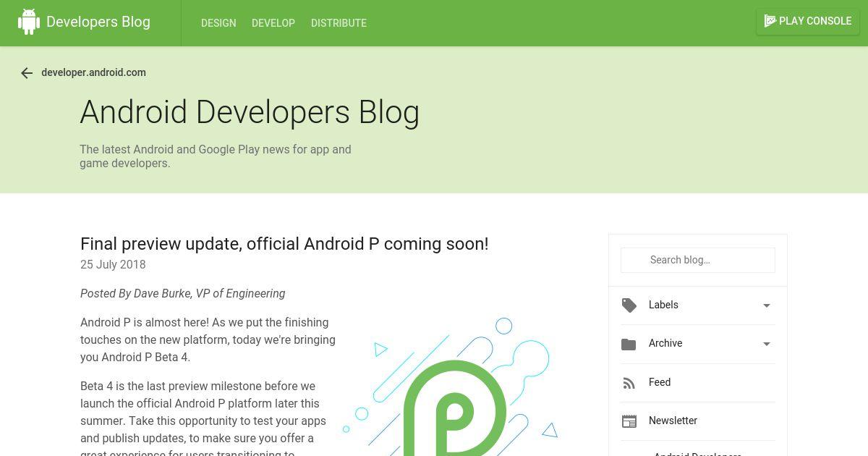Focus the Search blog input field
The width and height of the screenshot is (868, 456).
coord(698,260)
